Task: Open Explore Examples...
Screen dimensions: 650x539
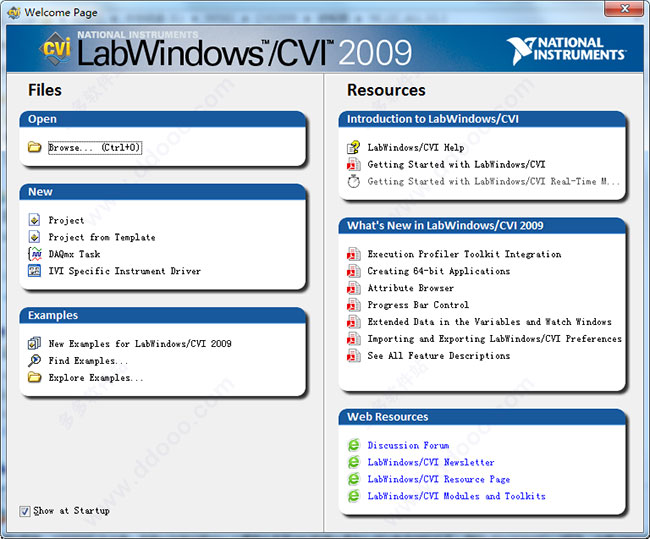Action: (x=96, y=378)
